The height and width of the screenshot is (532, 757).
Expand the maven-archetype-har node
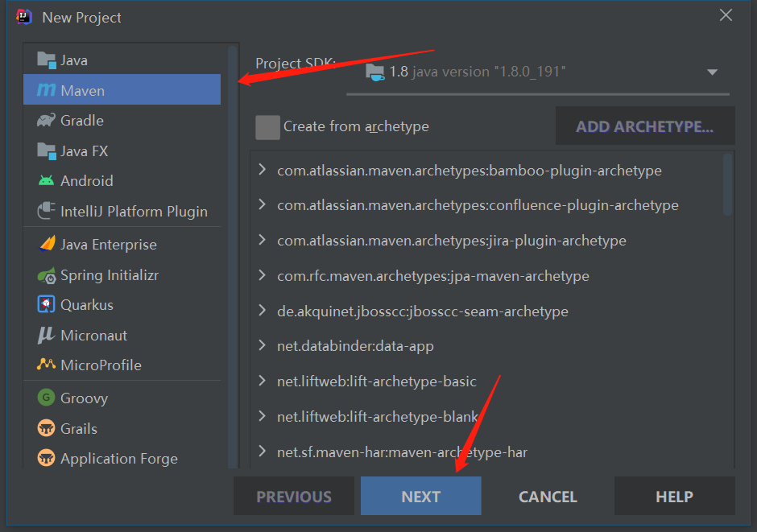(x=263, y=451)
